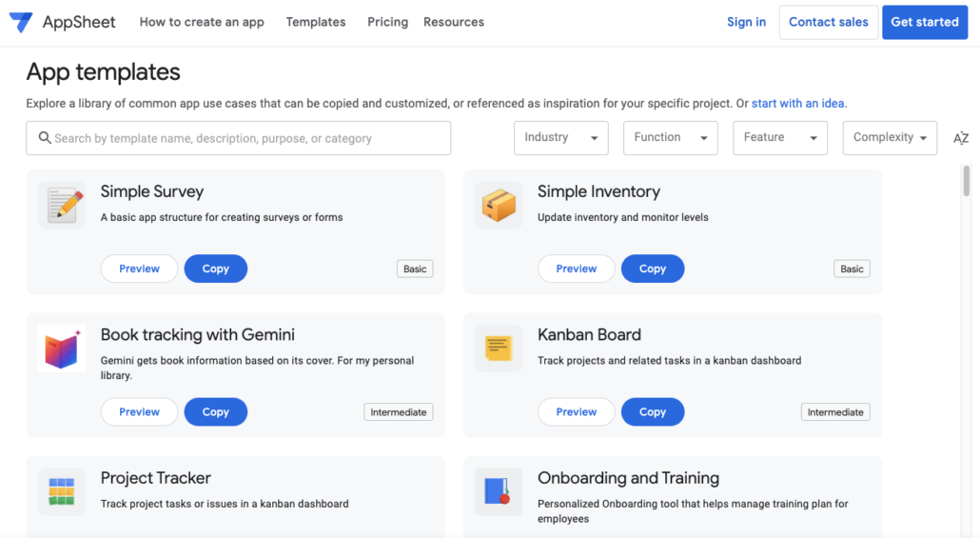Click the Simple Survey pencil notepad icon

coord(62,205)
